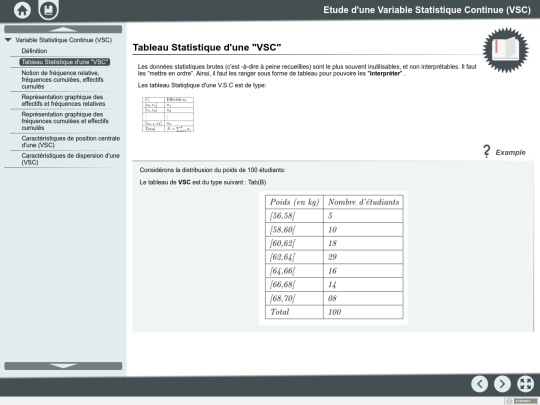The image size is (540, 405).
Task: Click the page heading Tableau Statistique d'une "VSC"
Action: click(x=207, y=48)
